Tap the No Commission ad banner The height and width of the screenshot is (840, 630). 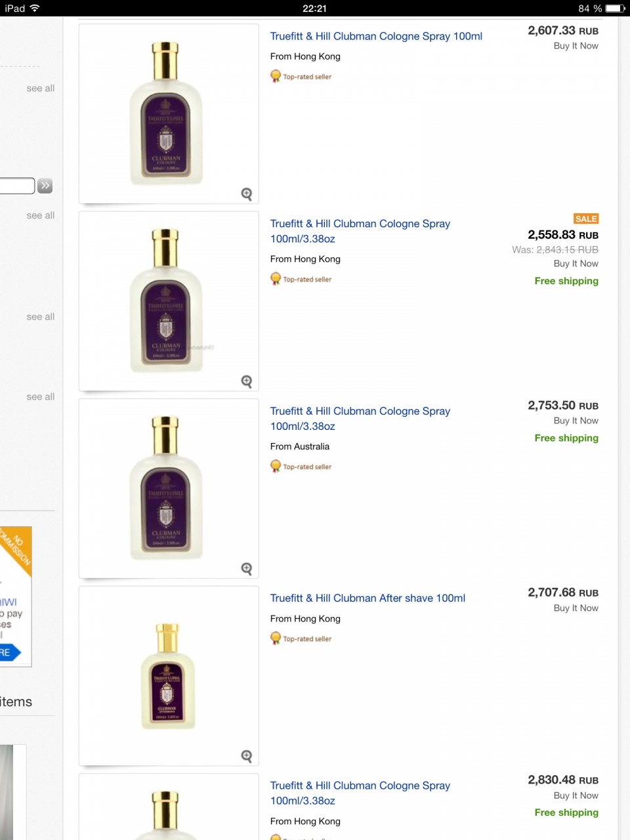16,596
